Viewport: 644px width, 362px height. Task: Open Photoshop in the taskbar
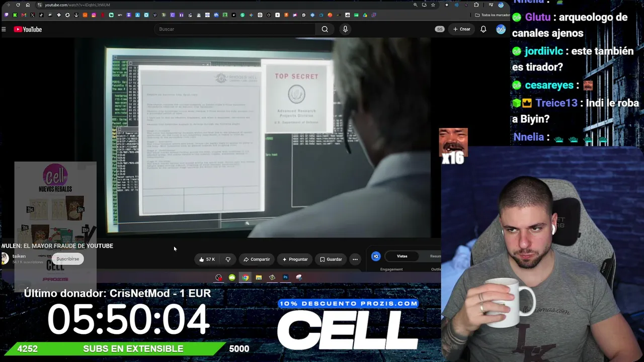[x=285, y=278]
